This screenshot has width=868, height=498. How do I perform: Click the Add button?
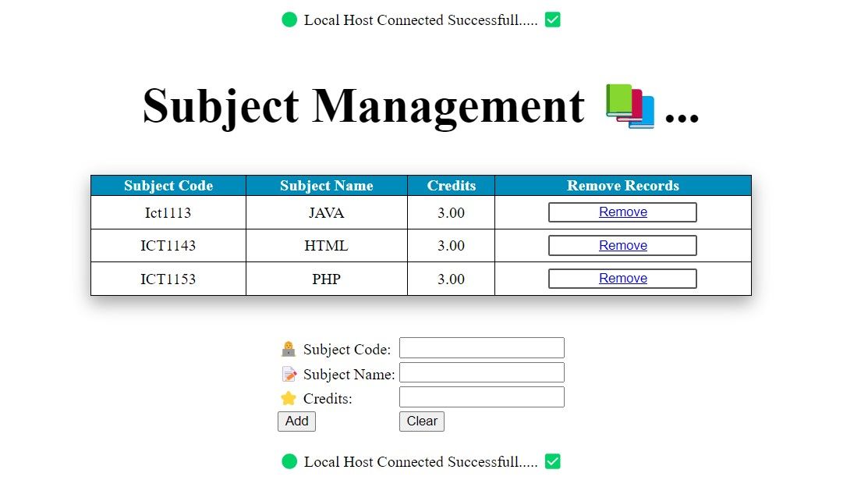point(296,421)
